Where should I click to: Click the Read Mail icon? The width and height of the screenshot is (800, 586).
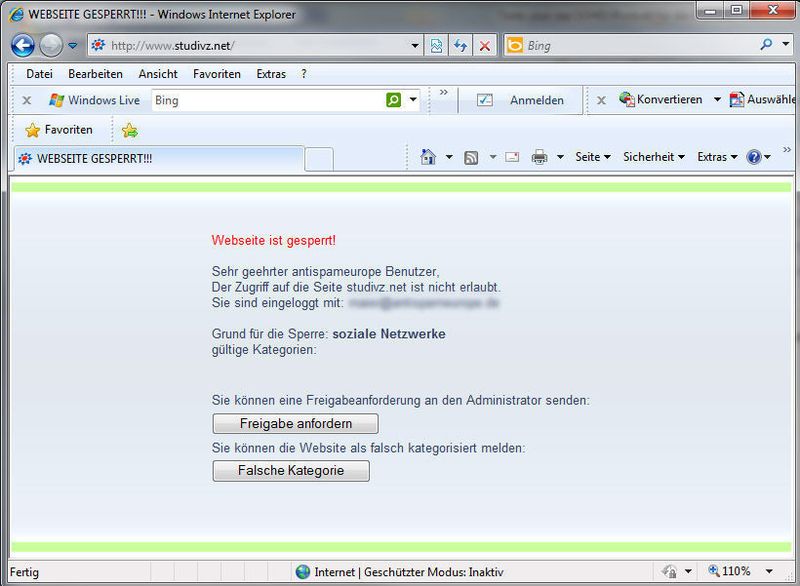pos(512,157)
